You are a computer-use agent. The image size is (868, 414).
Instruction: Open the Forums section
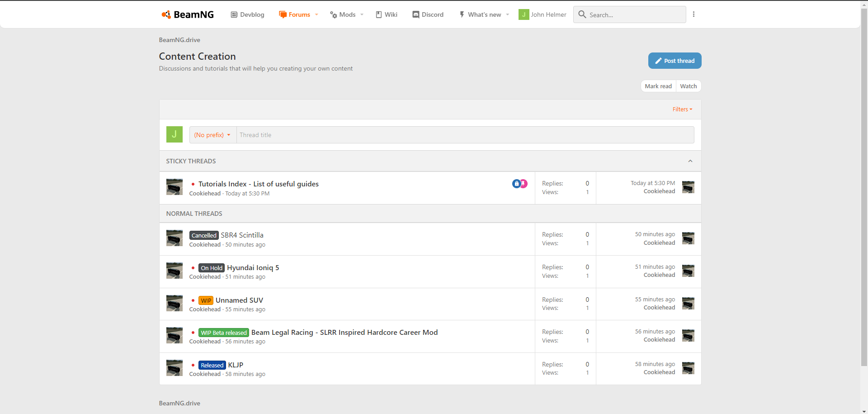(x=295, y=14)
